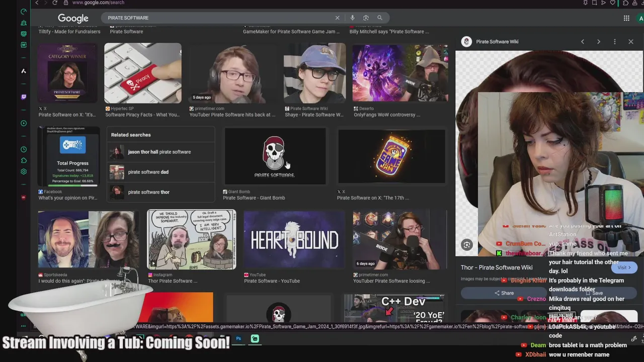Select related search pirate software dad

click(161, 172)
